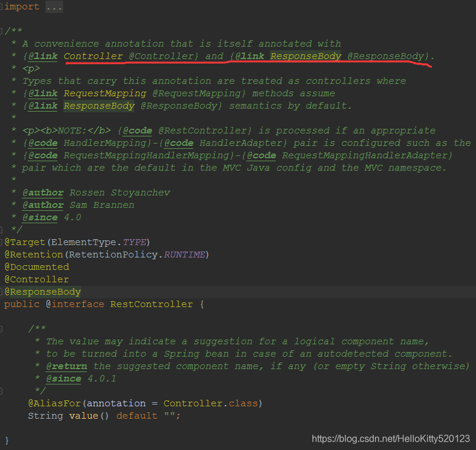The height and width of the screenshot is (450, 476).
Task: Click the yellow "Controller" link in the Javadoc
Action: pos(93,56)
